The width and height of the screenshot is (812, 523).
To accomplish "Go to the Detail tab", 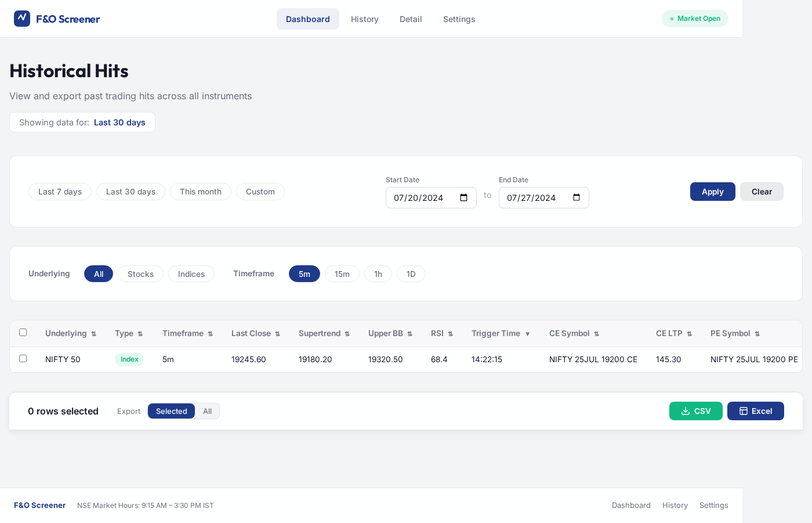I will 411,19.
